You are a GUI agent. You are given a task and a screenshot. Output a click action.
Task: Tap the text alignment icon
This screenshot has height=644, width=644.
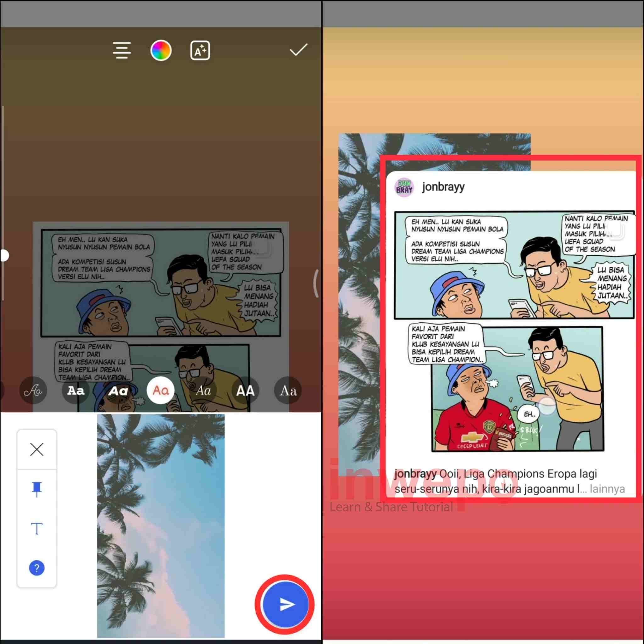(122, 50)
